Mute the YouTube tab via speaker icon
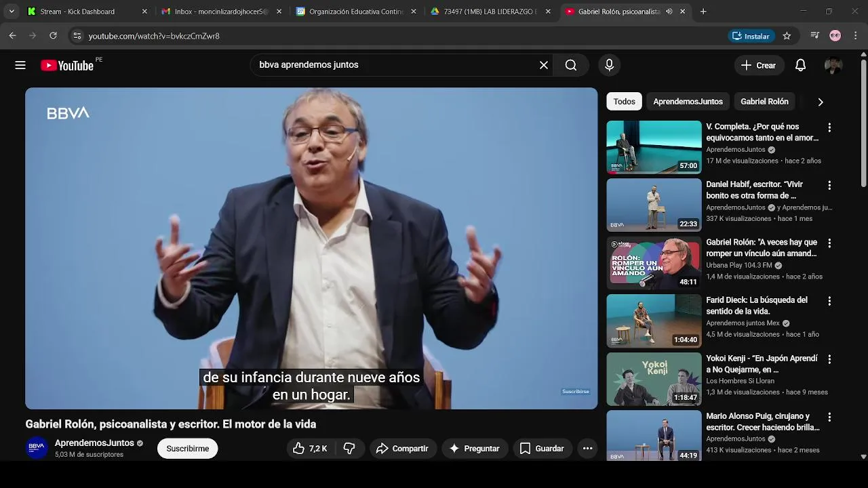The image size is (868, 488). pos(669,12)
